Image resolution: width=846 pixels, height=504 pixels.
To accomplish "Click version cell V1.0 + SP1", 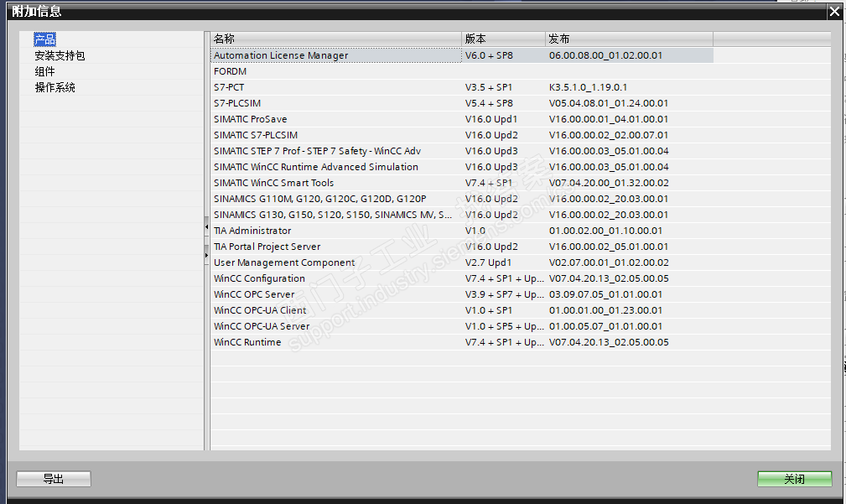I will point(488,309).
